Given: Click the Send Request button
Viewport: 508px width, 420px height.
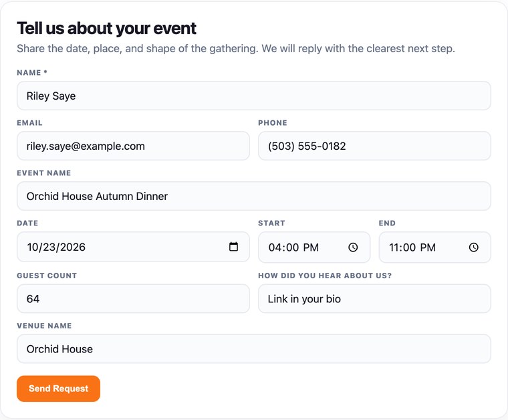Looking at the screenshot, I should click(x=58, y=389).
